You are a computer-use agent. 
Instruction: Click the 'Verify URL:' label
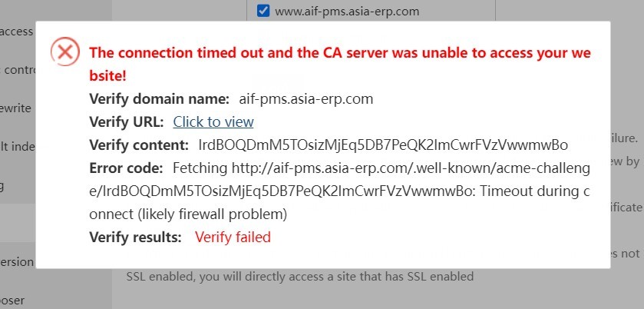(x=127, y=121)
